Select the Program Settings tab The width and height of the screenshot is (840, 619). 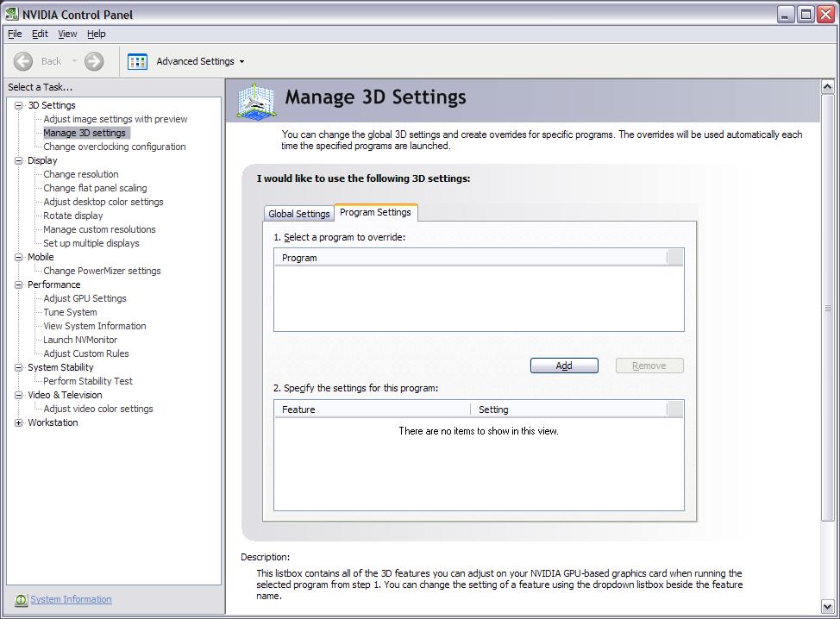point(375,212)
